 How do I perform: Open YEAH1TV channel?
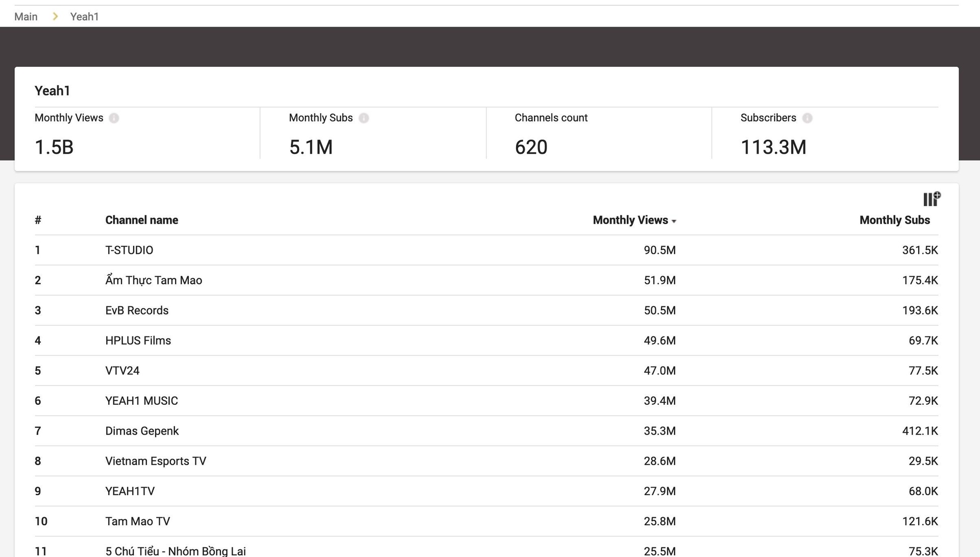(130, 491)
